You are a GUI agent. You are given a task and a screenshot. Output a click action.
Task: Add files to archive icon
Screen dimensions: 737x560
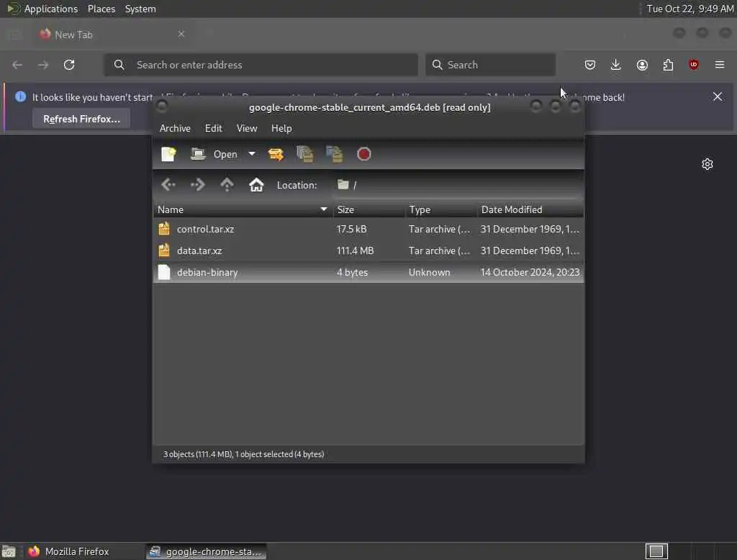pos(305,154)
